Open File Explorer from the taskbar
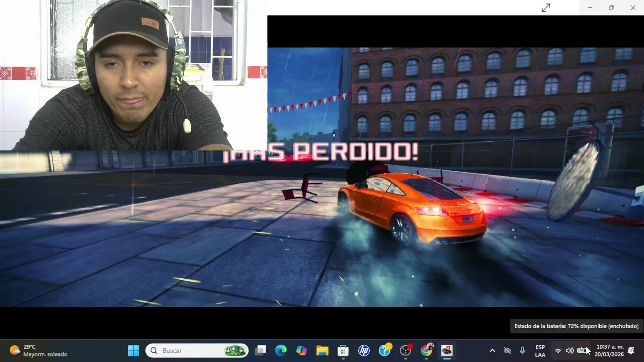Viewport: 644px width, 362px height. (322, 350)
